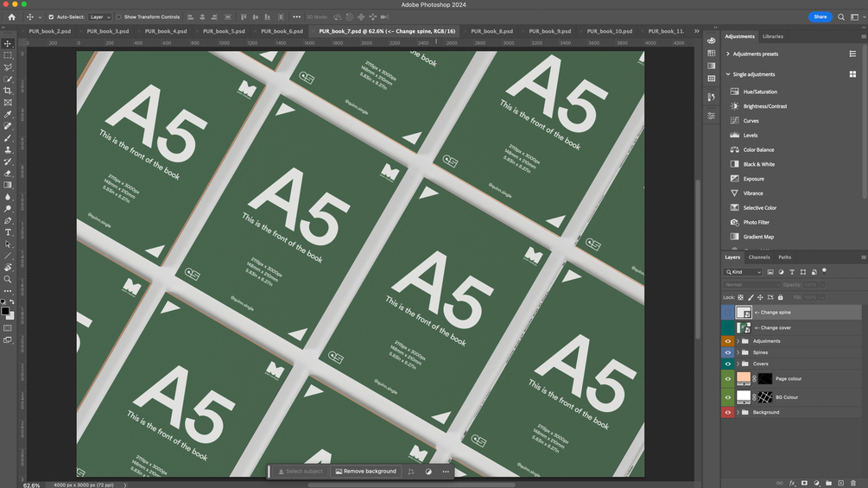Hide the Adjustments group
The height and width of the screenshot is (488, 868).
point(727,341)
